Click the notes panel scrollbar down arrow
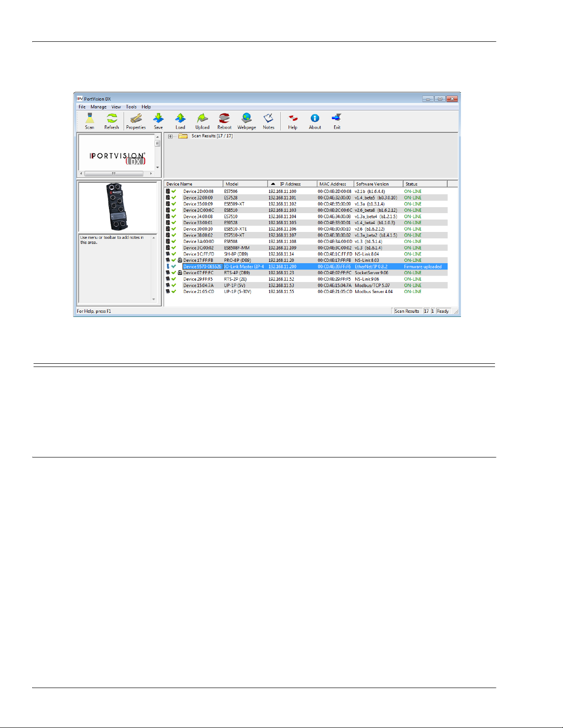Viewport: 563px width, 728px height. click(154, 299)
